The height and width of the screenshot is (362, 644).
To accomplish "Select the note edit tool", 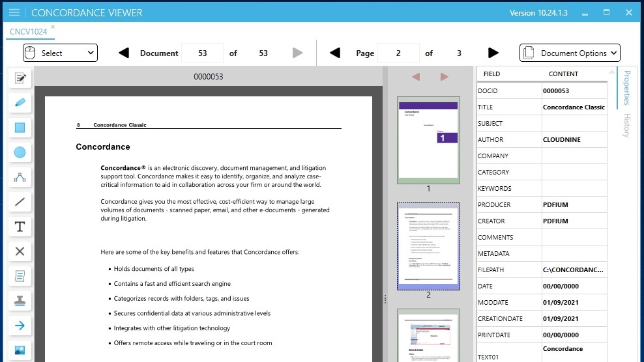I will [20, 78].
